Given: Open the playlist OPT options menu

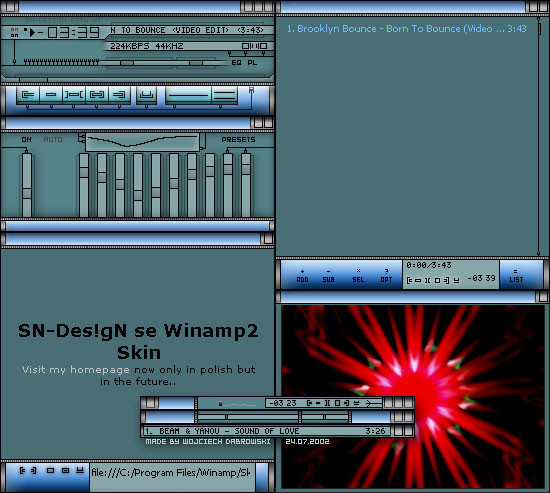Looking at the screenshot, I should (386, 275).
